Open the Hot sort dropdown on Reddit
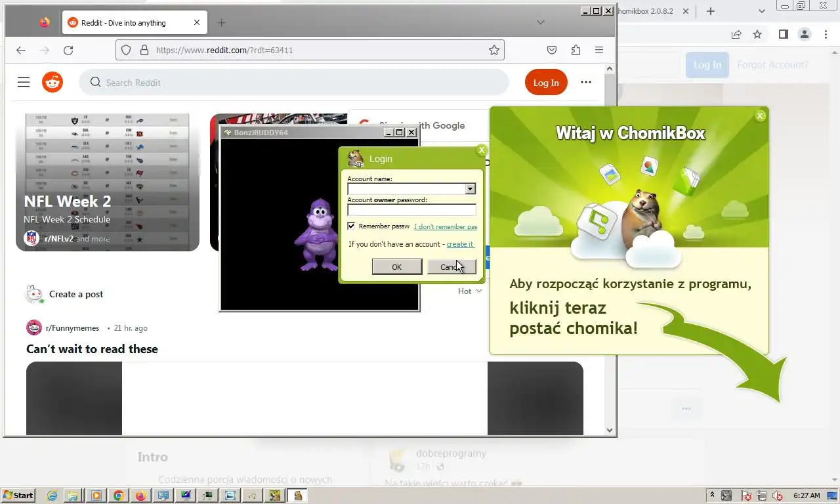 click(470, 291)
